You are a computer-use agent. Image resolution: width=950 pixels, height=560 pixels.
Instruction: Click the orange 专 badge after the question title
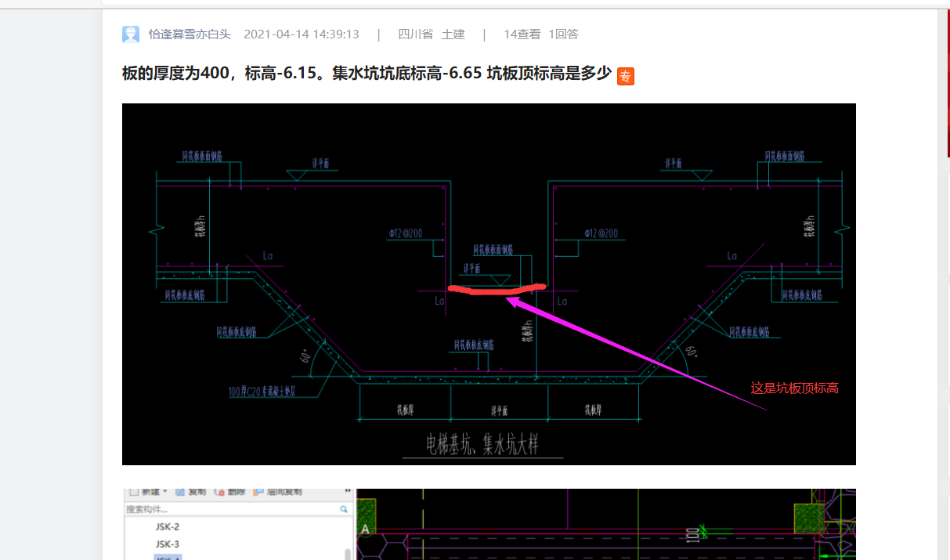626,76
